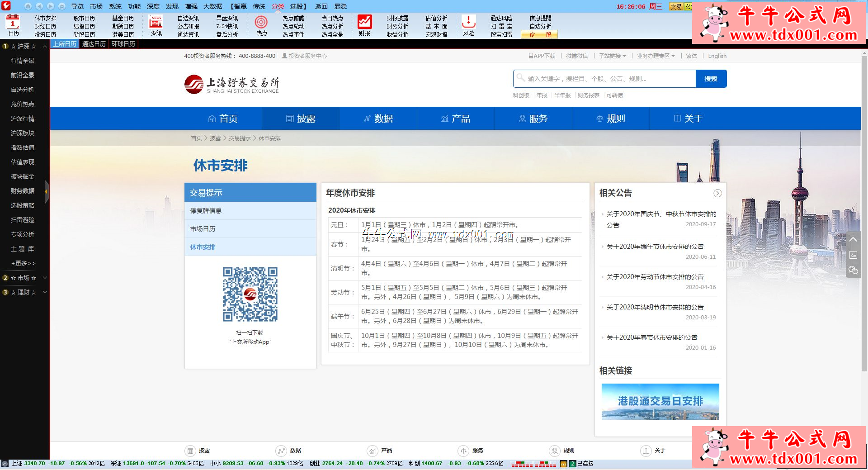
Task: Click the feedback edit floating icon
Action: [x=853, y=255]
